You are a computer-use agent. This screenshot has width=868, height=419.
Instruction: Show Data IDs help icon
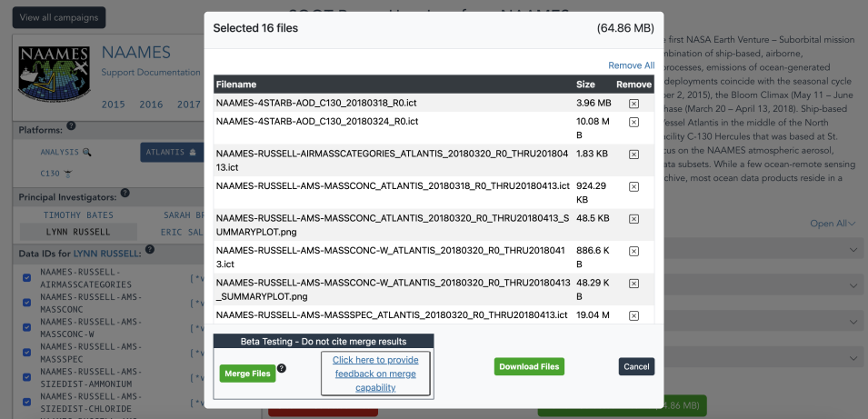click(x=149, y=249)
